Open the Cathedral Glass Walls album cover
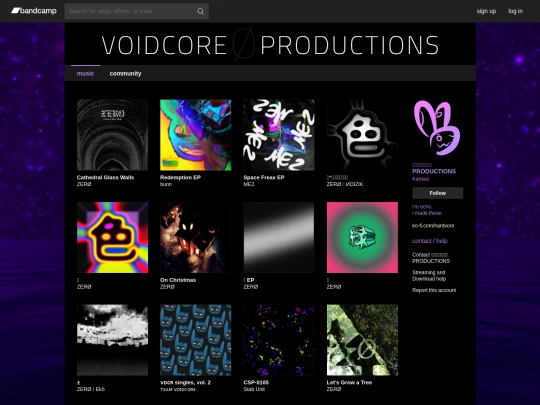The height and width of the screenshot is (405, 540). pyautogui.click(x=113, y=135)
